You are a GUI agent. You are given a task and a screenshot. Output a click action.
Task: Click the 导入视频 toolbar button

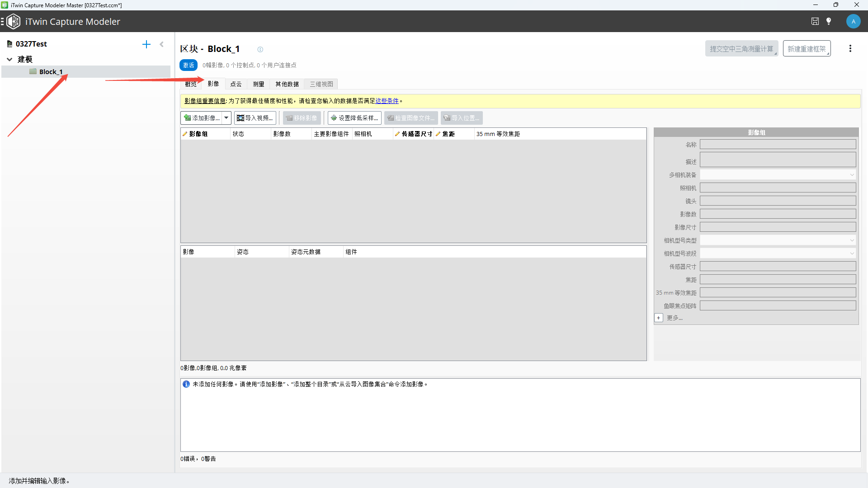[255, 118]
